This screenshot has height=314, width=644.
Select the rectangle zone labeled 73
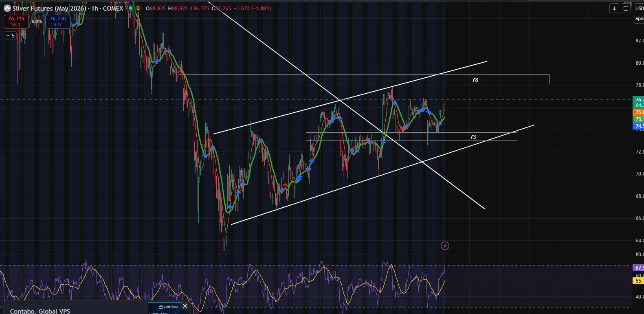[x=473, y=137]
